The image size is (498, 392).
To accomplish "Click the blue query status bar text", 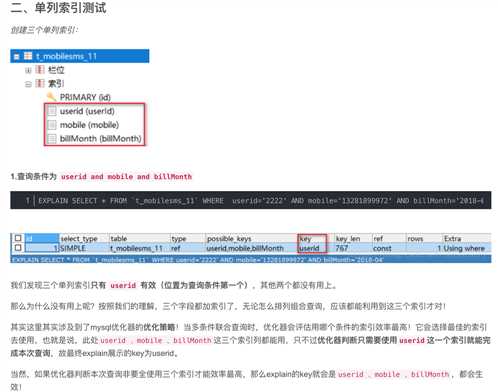I will 198,259.
